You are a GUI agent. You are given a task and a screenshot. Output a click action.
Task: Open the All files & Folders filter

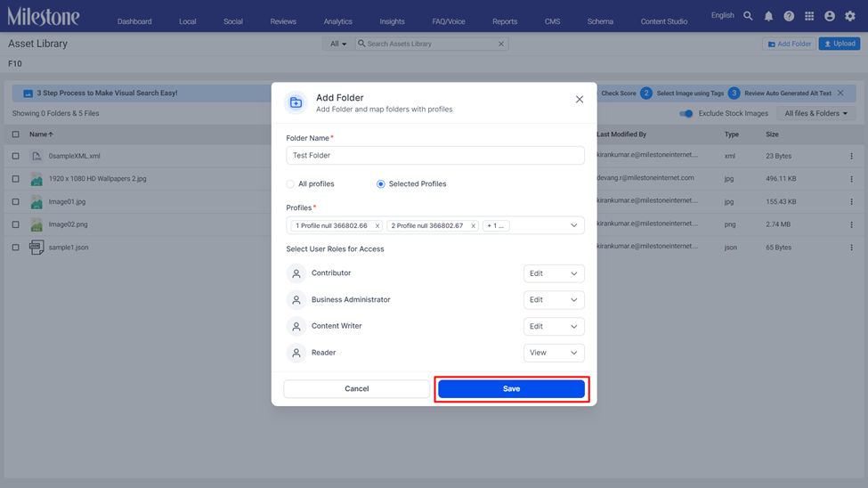pos(816,114)
